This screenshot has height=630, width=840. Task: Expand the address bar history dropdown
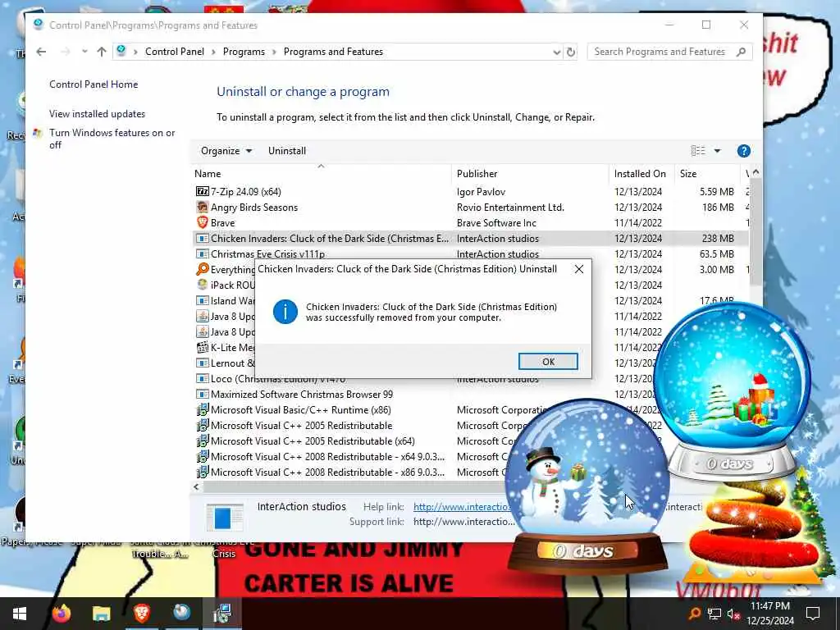[557, 52]
